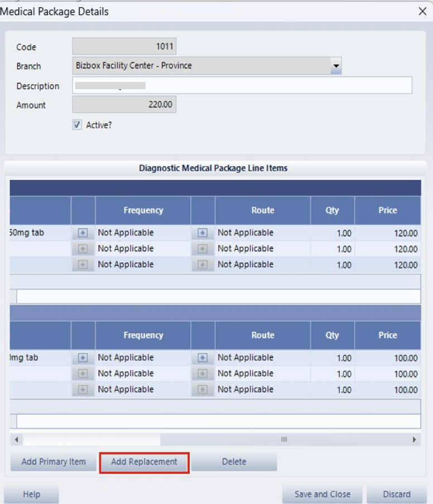Screen dimensions: 433x504
Task: Click Route plus icon in third 120.00 row
Action: click(203, 265)
